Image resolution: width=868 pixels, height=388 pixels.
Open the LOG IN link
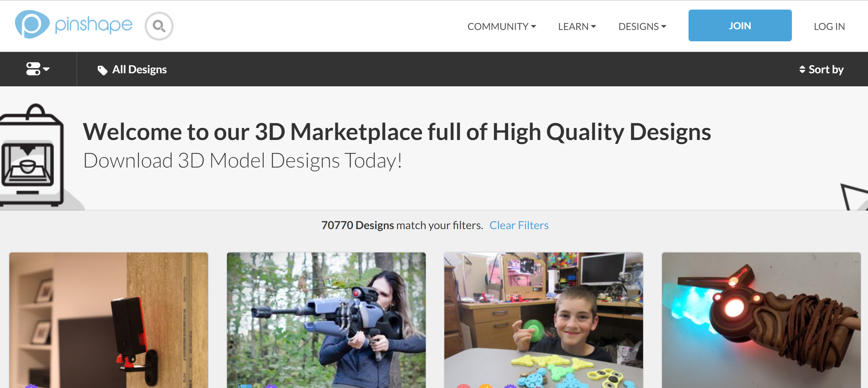(829, 27)
